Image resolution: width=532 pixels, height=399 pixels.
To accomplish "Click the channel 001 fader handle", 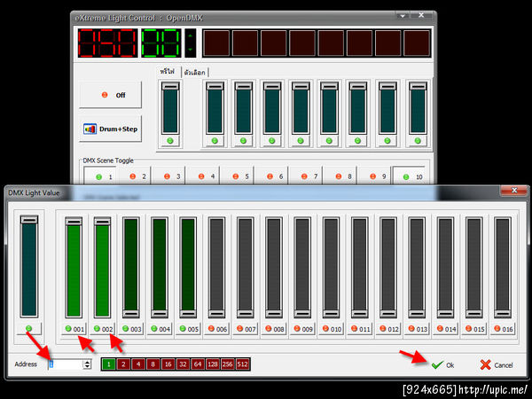I will click(x=74, y=222).
